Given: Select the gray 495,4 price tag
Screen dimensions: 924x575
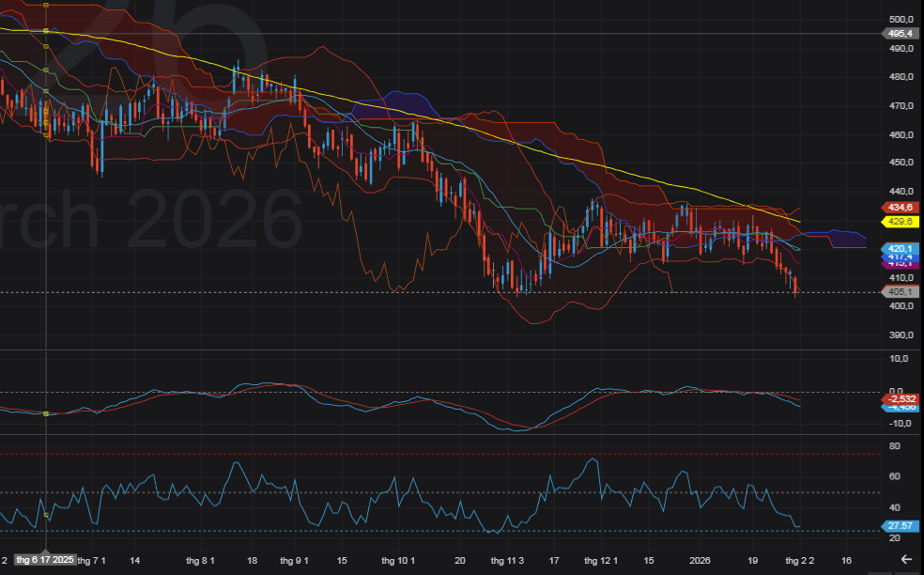Looking at the screenshot, I should click(901, 34).
